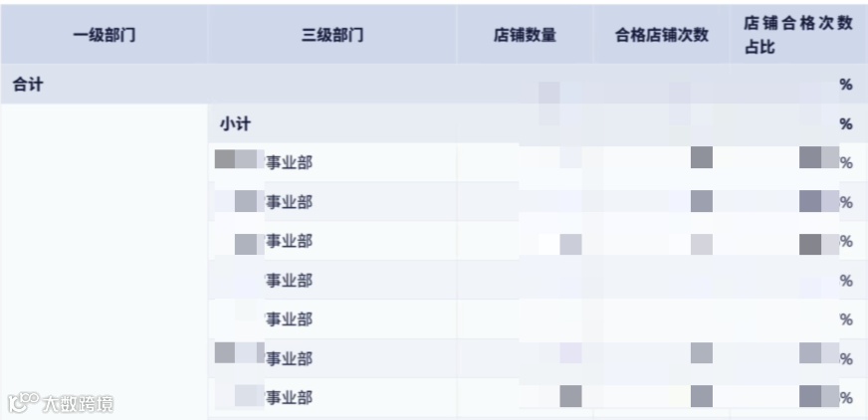This screenshot has height=420, width=868.
Task: Click the last 事业部 row's 店铺数量 cell
Action: [525, 397]
